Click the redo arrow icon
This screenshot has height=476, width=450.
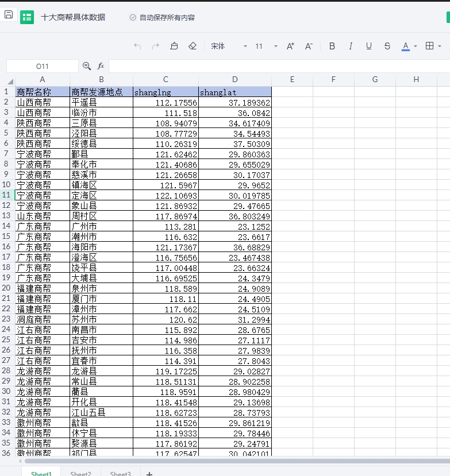pyautogui.click(x=156, y=46)
